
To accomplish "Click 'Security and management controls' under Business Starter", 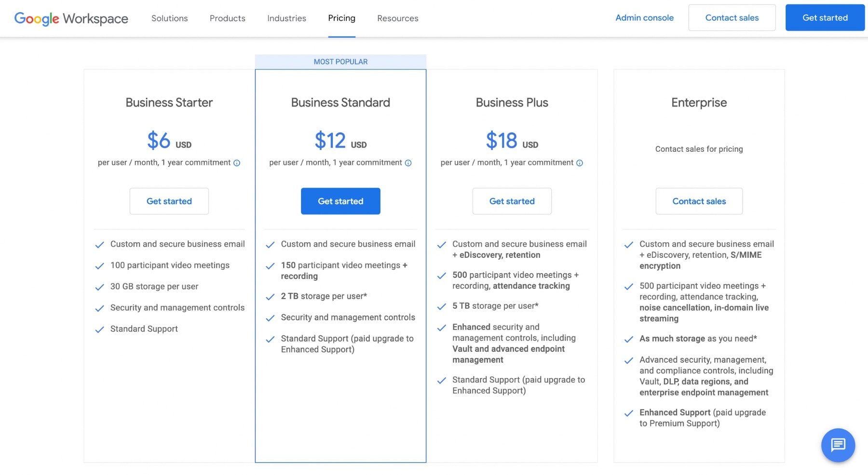I will [x=177, y=308].
